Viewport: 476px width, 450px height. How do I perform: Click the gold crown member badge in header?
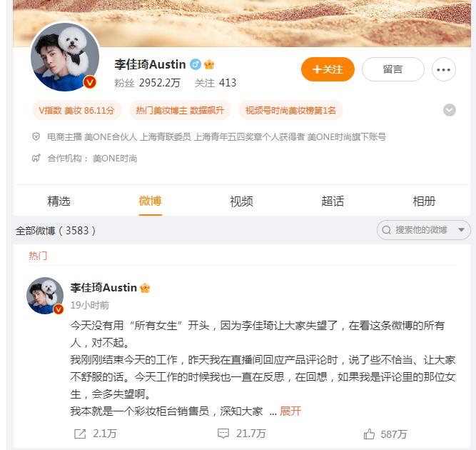(209, 64)
